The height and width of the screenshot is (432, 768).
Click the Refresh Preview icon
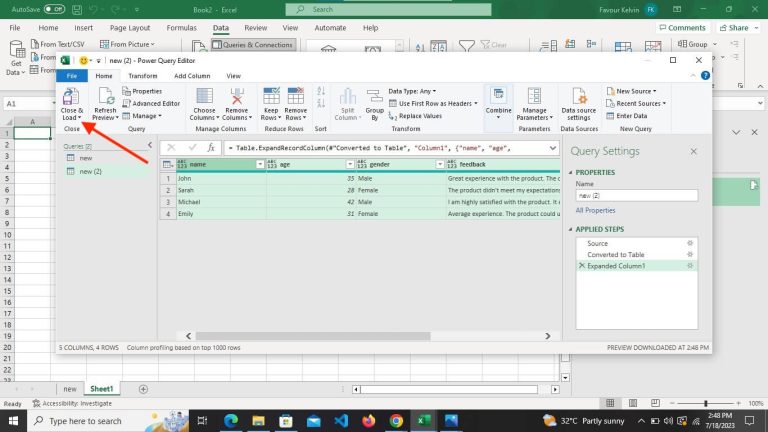pos(105,97)
